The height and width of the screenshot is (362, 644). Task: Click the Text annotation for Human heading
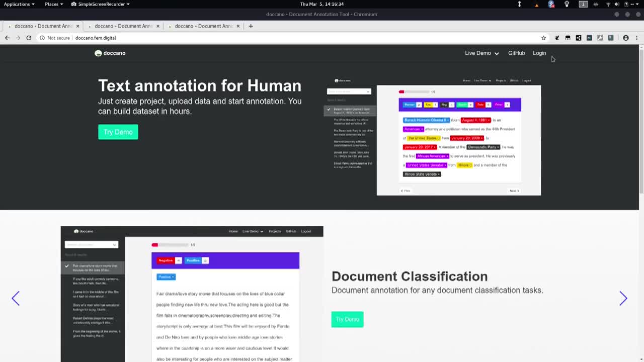pos(199,85)
